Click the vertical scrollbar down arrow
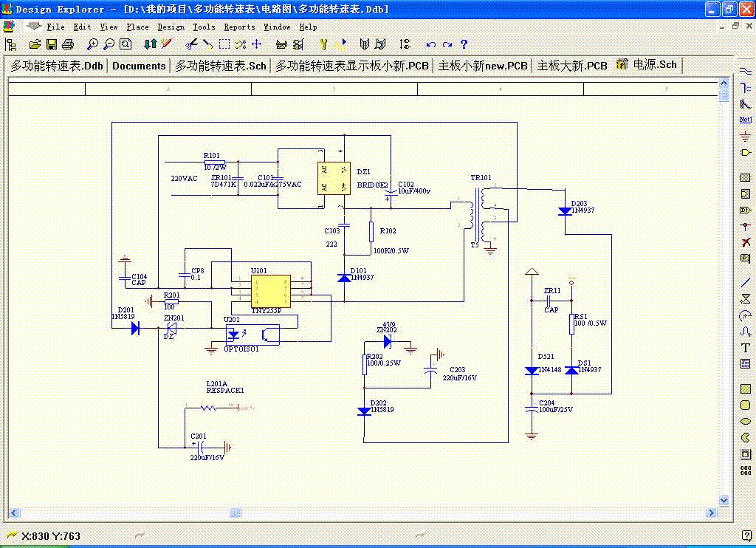The image size is (756, 548). tap(724, 500)
